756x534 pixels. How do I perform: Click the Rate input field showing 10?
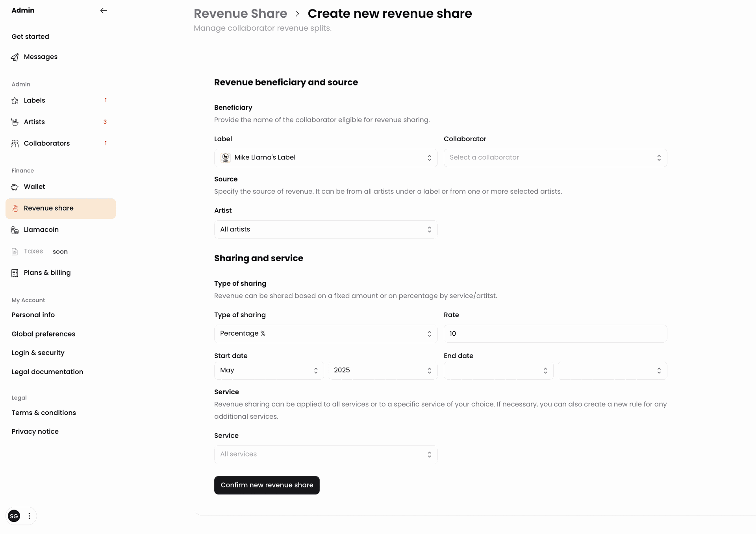click(555, 334)
